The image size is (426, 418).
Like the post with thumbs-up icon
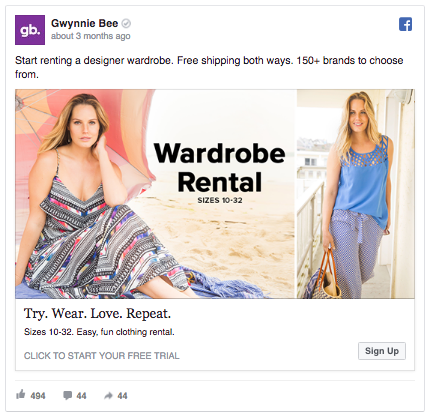tap(21, 395)
